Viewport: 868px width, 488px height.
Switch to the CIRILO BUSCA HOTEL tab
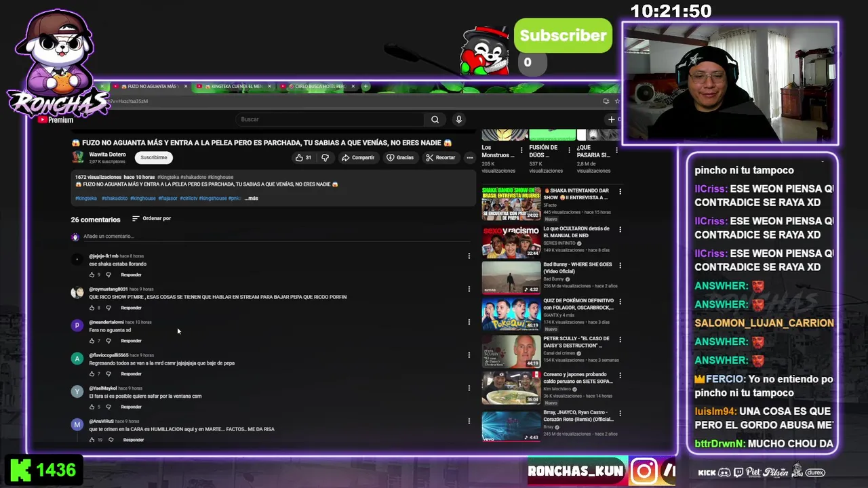pyautogui.click(x=316, y=86)
